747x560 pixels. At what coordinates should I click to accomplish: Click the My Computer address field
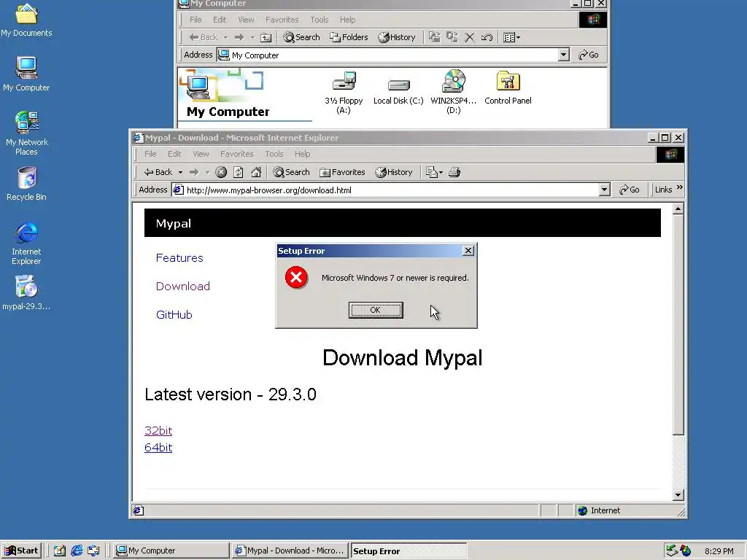tap(388, 55)
